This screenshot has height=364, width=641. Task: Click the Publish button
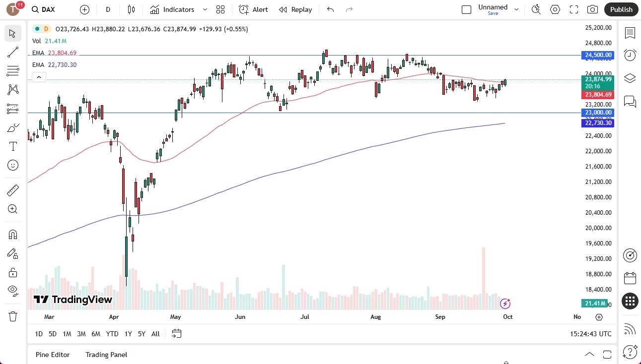621,9
